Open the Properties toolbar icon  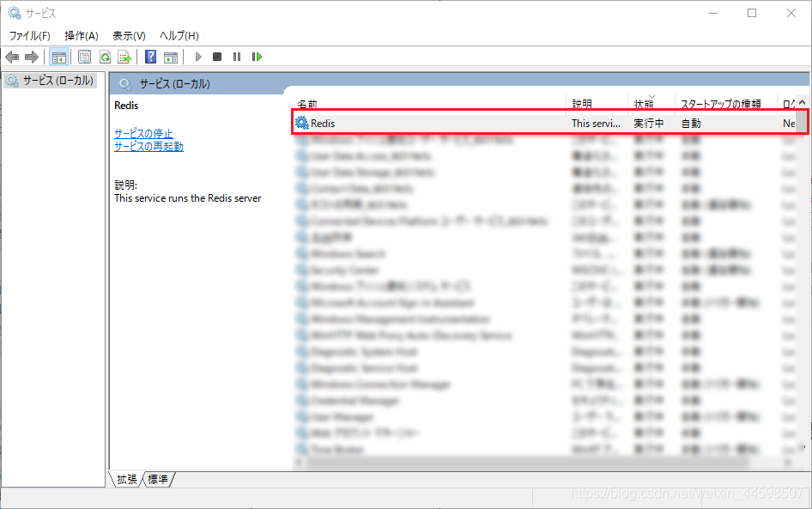coord(84,57)
